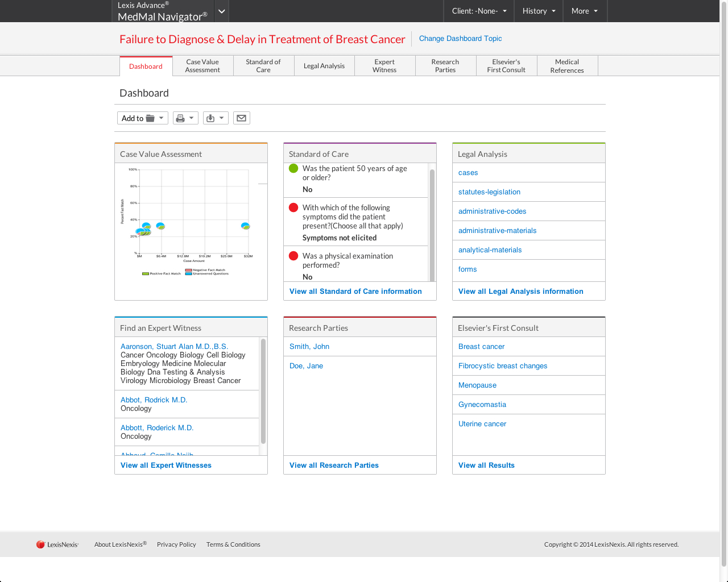728x582 pixels.
Task: Open the Privacy Policy footer link
Action: click(176, 544)
